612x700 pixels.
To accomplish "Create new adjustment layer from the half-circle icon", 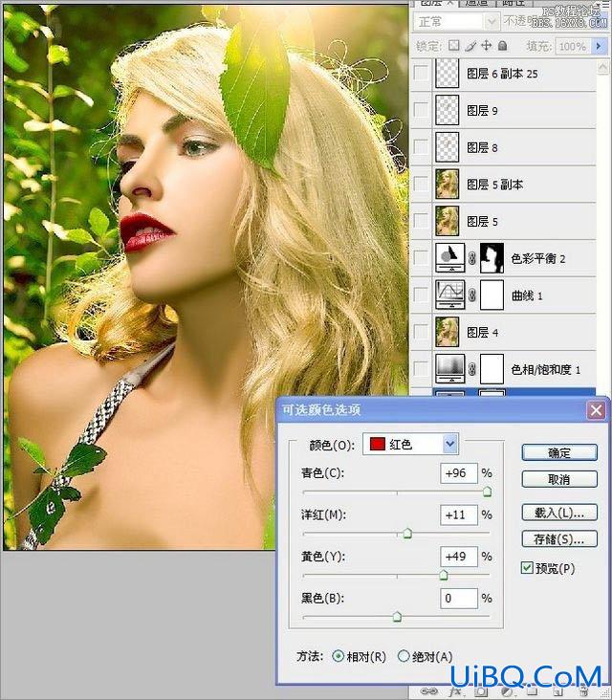I will [507, 692].
